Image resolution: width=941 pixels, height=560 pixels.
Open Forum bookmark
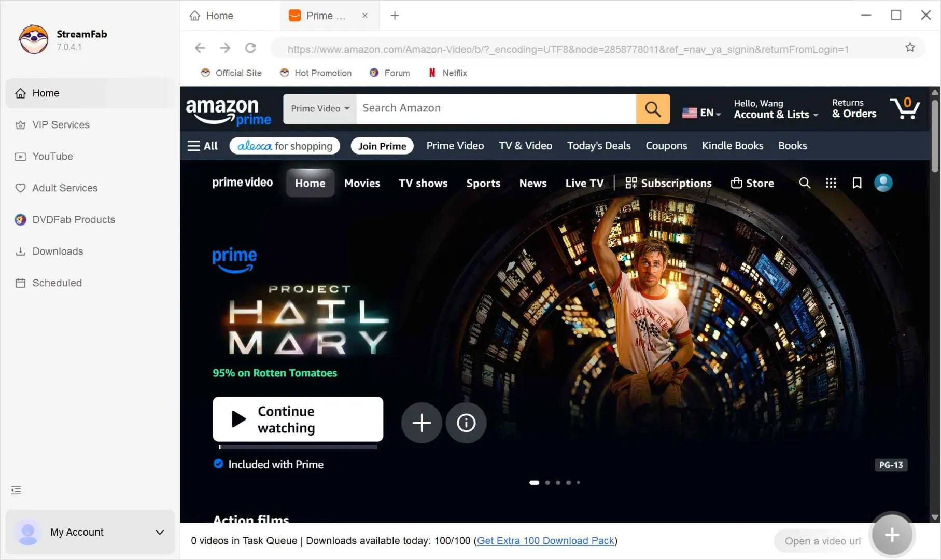click(389, 73)
